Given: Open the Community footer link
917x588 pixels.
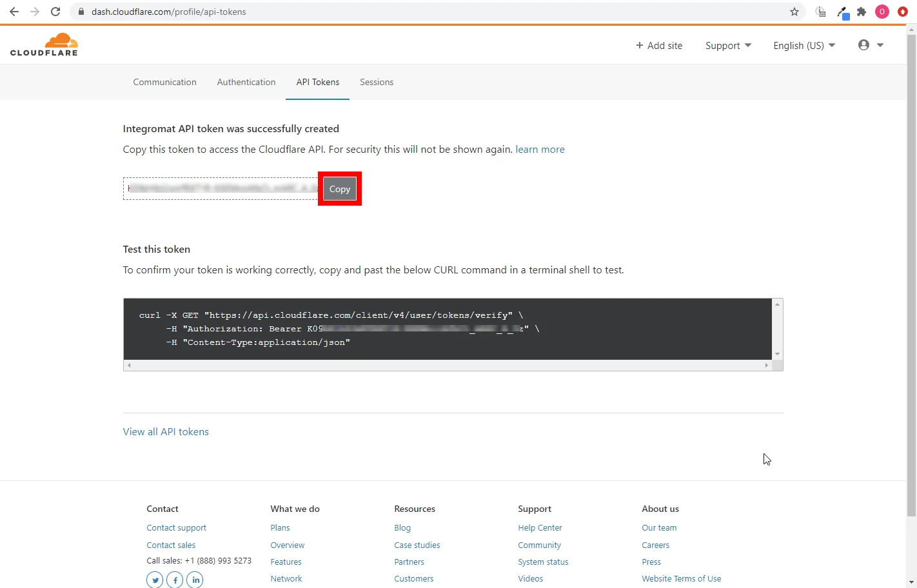Looking at the screenshot, I should coord(539,545).
